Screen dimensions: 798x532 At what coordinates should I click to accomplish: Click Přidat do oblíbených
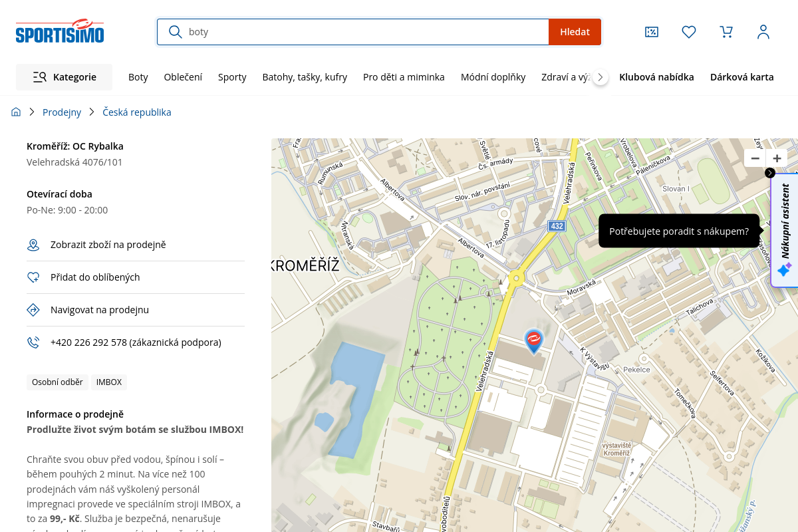pyautogui.click(x=95, y=277)
